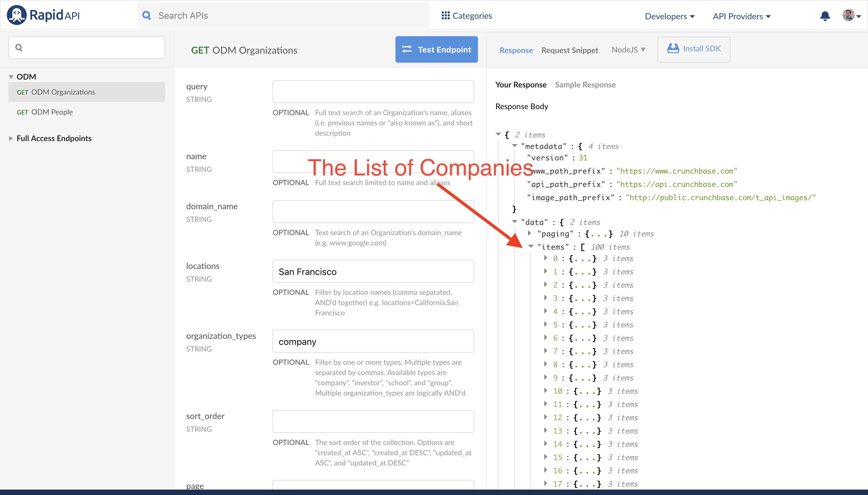The height and width of the screenshot is (495, 868).
Task: Click the Install SDK download icon
Action: (673, 49)
